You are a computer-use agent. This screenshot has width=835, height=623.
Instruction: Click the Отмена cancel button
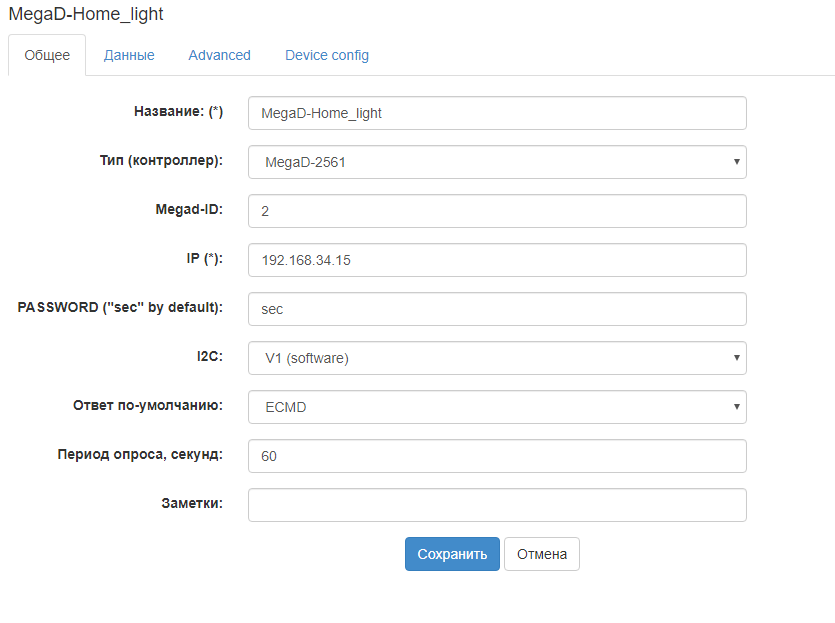coord(541,554)
